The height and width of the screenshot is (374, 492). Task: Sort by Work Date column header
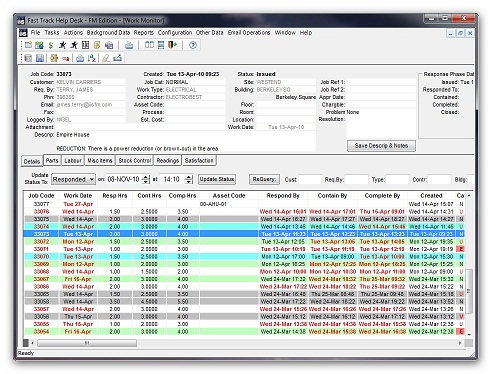pos(78,196)
